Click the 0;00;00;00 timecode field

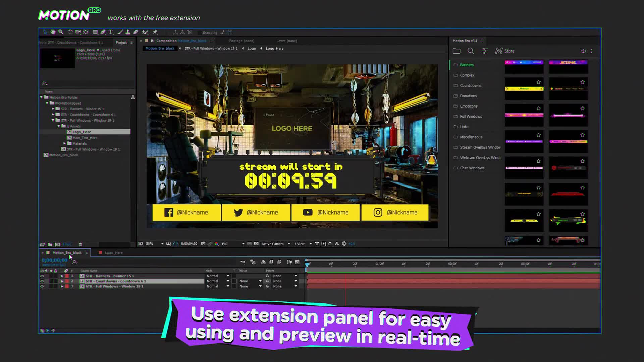coord(54,260)
